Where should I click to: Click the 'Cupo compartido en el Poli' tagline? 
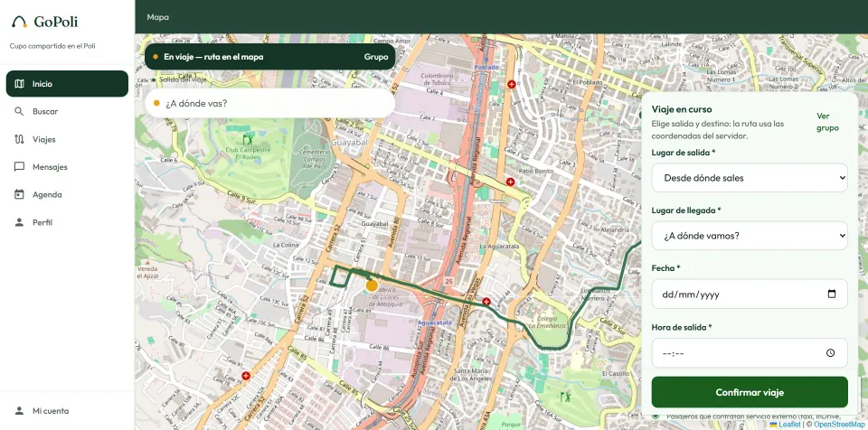tap(52, 46)
